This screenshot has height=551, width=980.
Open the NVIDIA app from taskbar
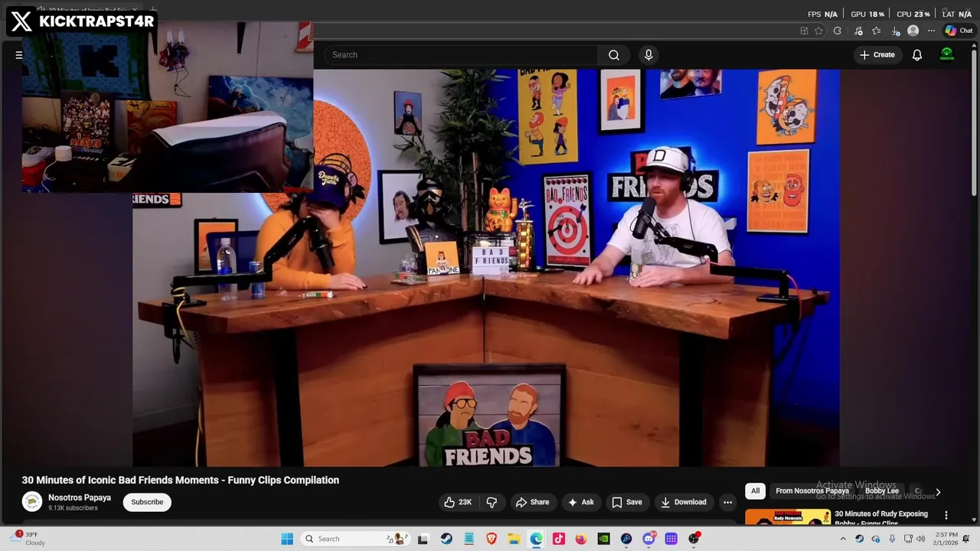pos(603,539)
